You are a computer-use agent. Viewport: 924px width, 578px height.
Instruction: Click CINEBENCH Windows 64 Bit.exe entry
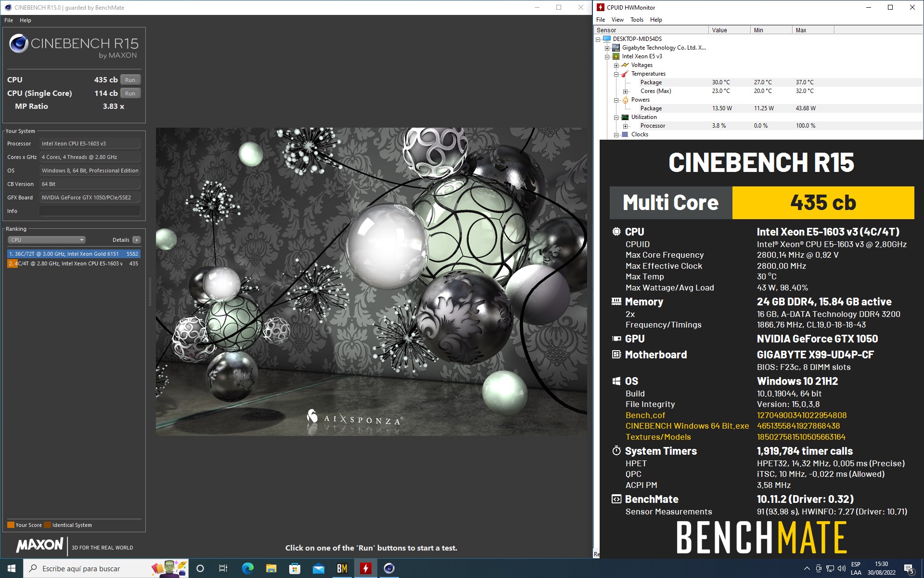click(687, 426)
